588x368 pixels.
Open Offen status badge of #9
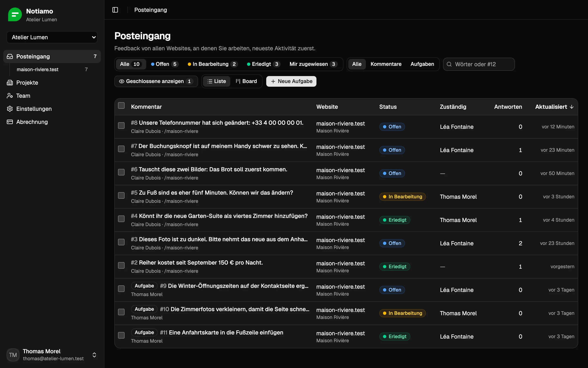point(392,290)
